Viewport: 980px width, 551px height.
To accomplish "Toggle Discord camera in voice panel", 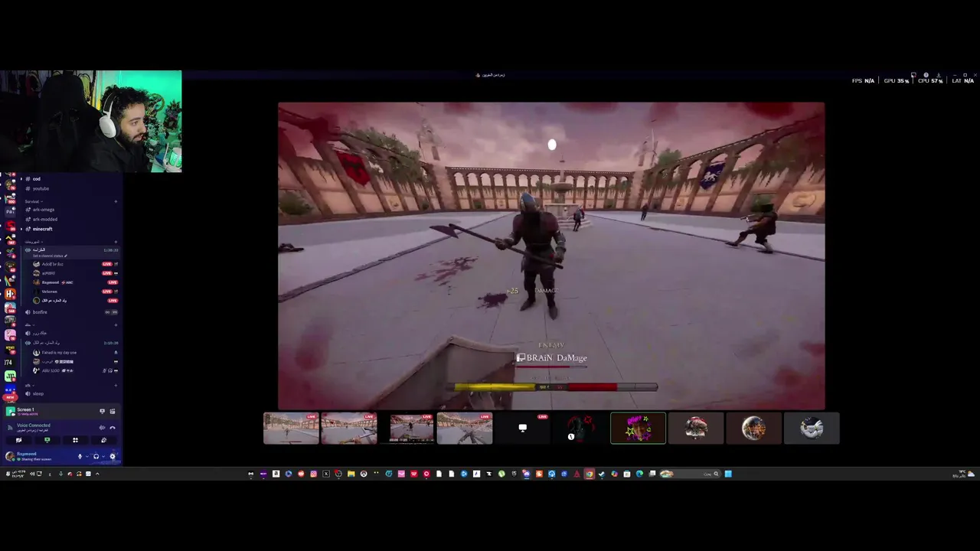I will tap(18, 440).
